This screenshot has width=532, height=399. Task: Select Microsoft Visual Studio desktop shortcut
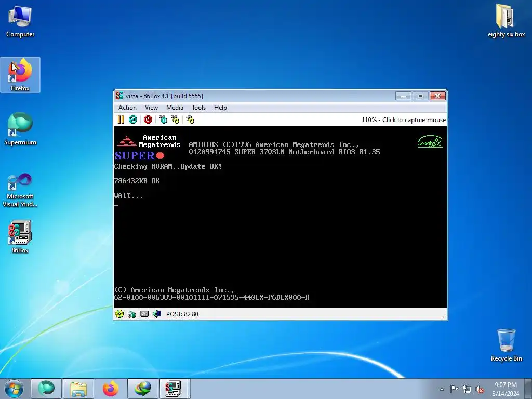click(20, 190)
